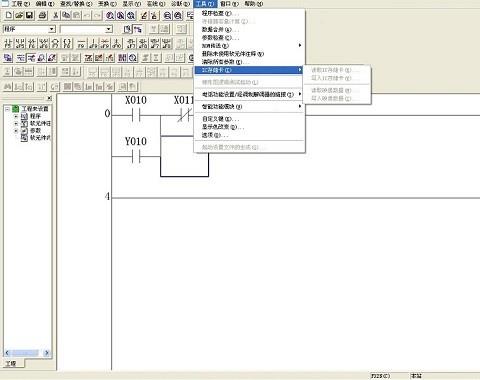Click the Save floppy disk icon
This screenshot has height=380, width=480.
[30, 15]
